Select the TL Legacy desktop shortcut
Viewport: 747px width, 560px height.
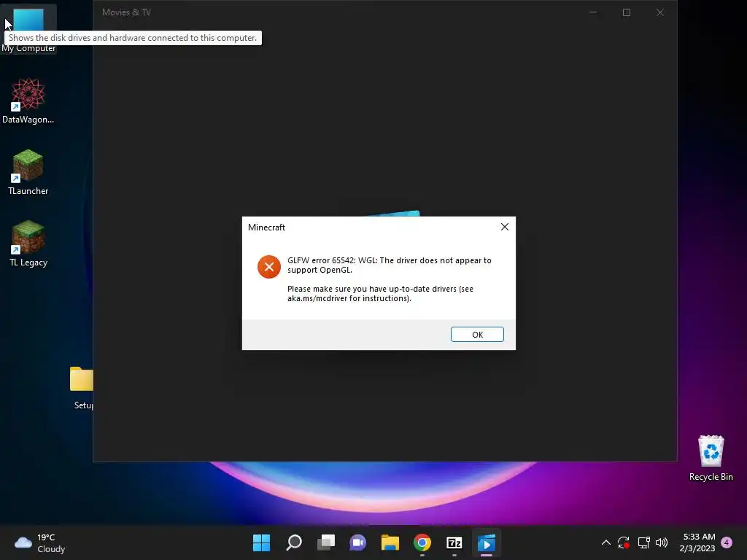click(x=28, y=244)
